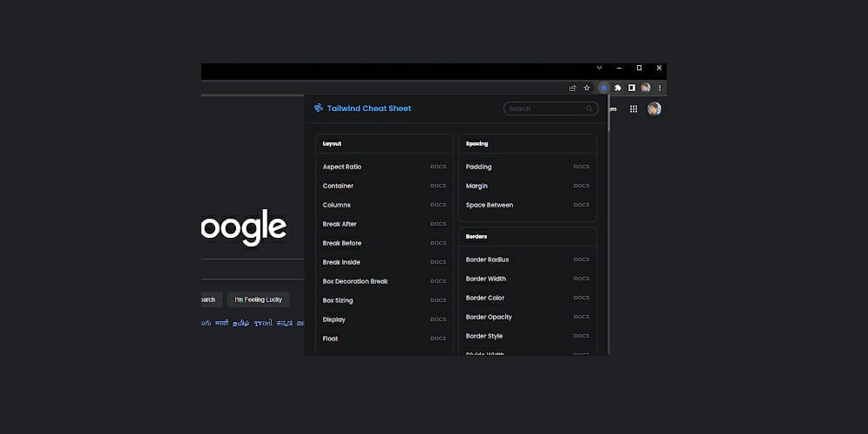Screen dimensions: 868x434
Task: Expand the Border Width row
Action: pyautogui.click(x=528, y=279)
